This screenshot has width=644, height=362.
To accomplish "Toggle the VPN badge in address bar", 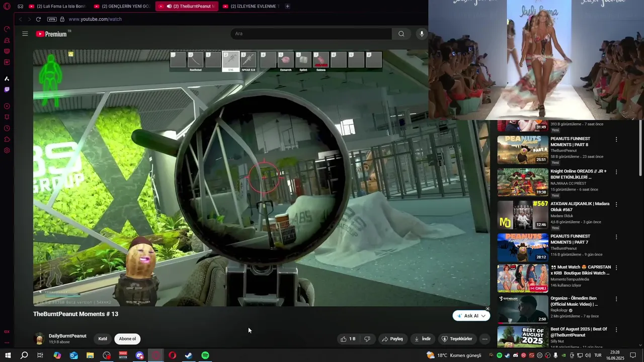I will point(52,19).
